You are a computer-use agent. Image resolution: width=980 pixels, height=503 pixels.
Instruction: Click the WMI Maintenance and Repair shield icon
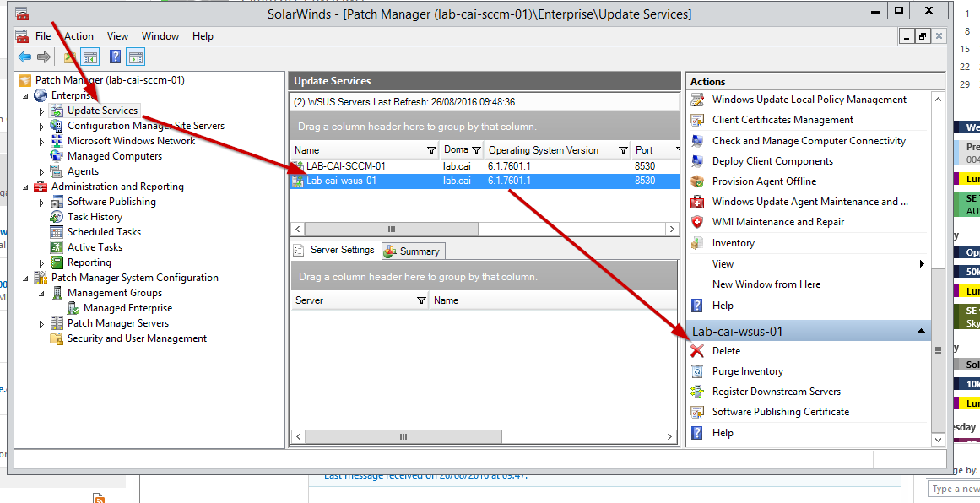point(697,222)
